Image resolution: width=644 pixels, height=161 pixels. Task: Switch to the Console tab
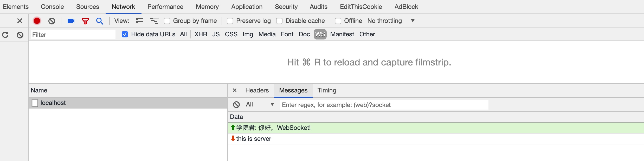52,7
